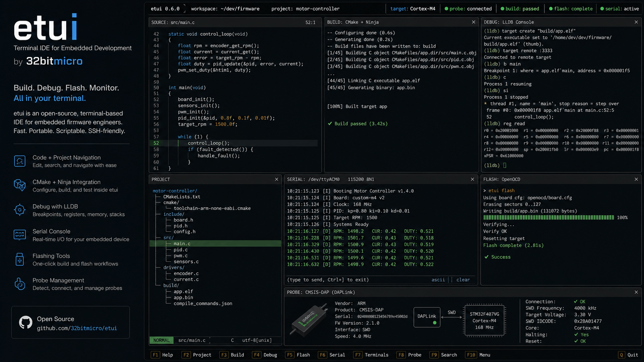The height and width of the screenshot is (362, 644).
Task: Collapse the include/ folder
Action: (174, 214)
